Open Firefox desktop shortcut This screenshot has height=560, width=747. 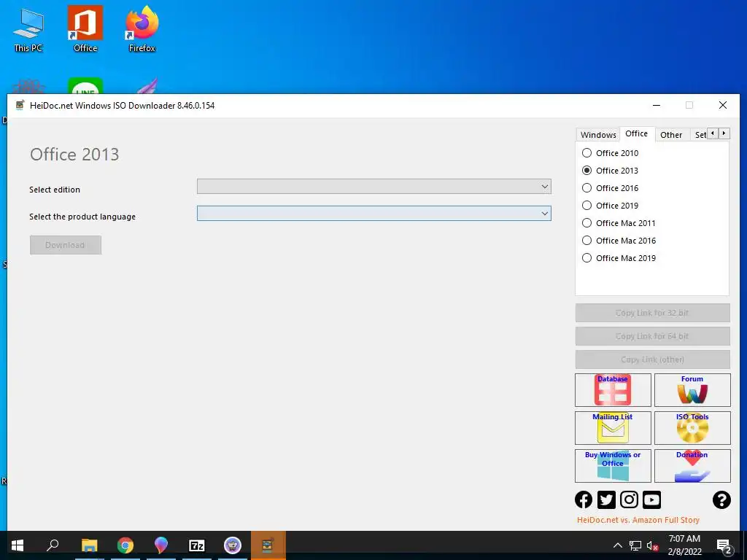[x=142, y=28]
